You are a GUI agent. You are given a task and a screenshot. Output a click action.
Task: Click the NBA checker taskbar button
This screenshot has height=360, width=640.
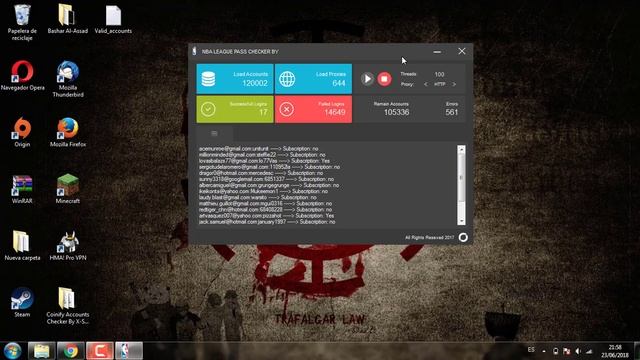129,351
